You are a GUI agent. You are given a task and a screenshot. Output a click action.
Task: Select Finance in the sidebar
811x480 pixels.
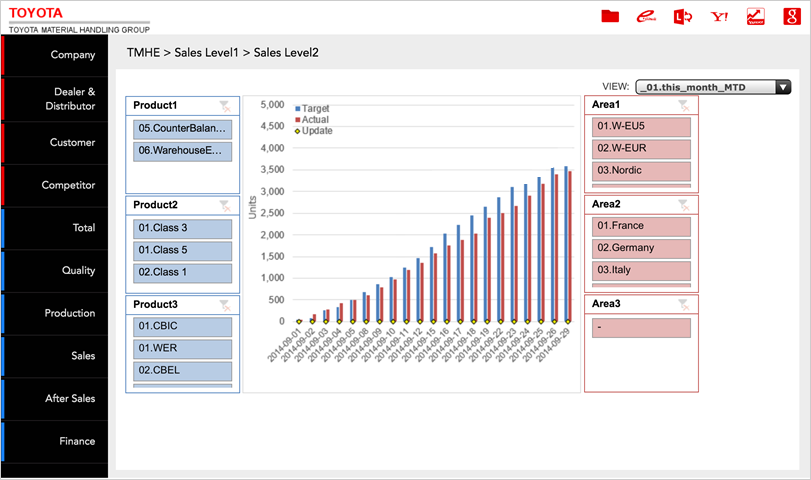click(55, 441)
